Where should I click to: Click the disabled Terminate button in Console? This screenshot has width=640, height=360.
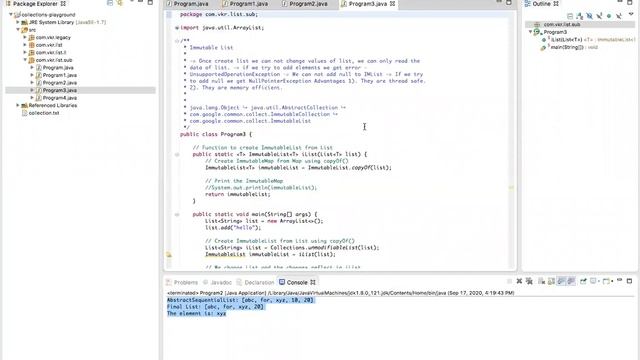[509, 281]
